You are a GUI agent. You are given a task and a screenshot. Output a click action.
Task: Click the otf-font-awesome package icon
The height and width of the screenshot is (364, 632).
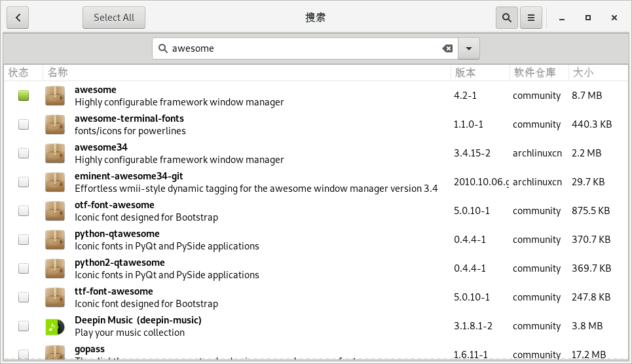[55, 211]
